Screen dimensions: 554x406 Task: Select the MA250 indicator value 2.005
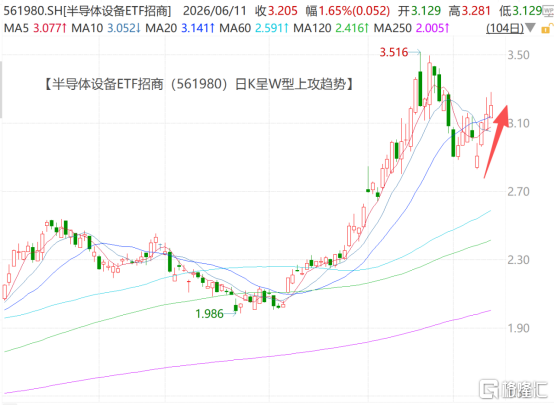pos(432,28)
